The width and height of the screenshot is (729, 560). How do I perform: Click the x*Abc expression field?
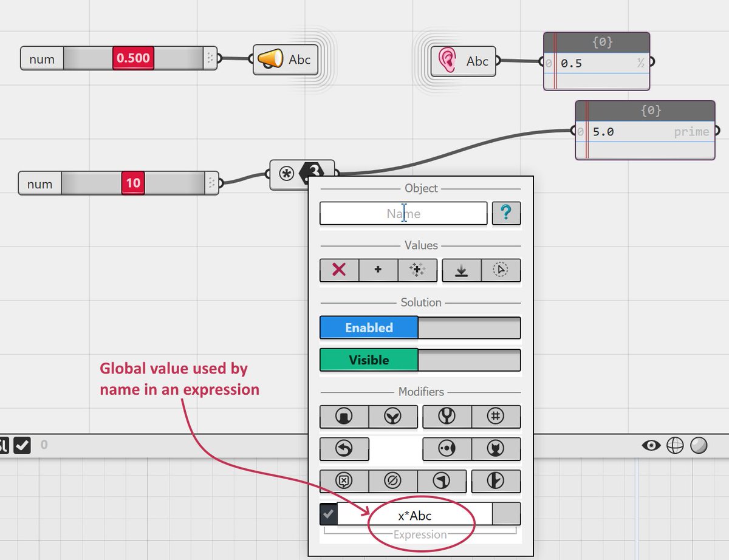415,514
